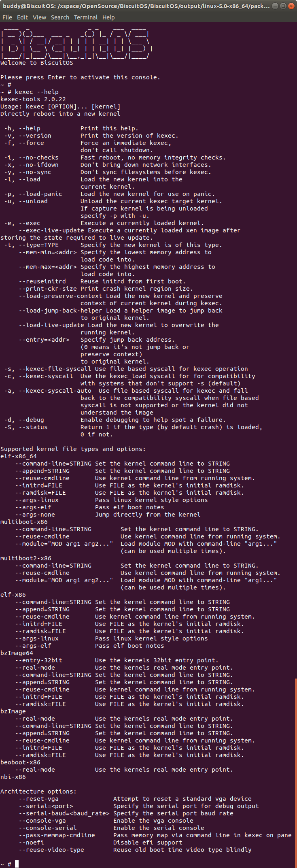Click the 'Architecture options:' heading
Screen dimensions: 297x868
tap(38, 791)
